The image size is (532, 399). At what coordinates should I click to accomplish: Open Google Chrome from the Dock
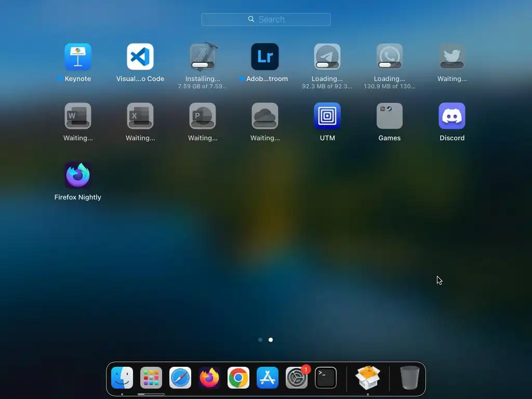238,378
